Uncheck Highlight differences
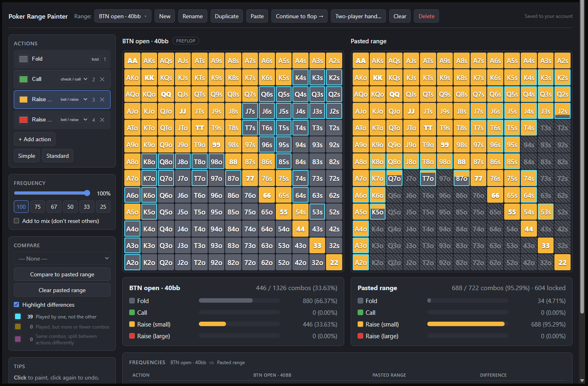This screenshot has height=386, width=588. (x=17, y=305)
